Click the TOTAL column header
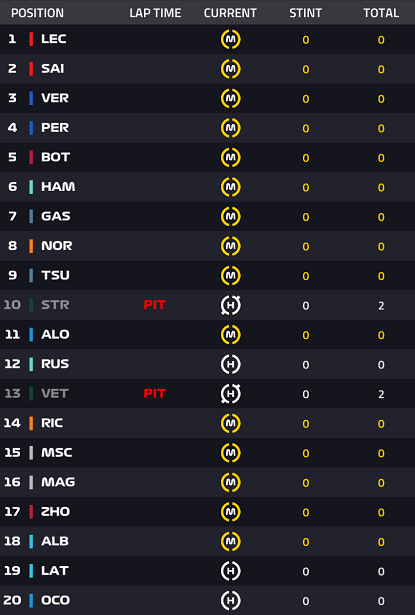415x615 pixels. 381,13
